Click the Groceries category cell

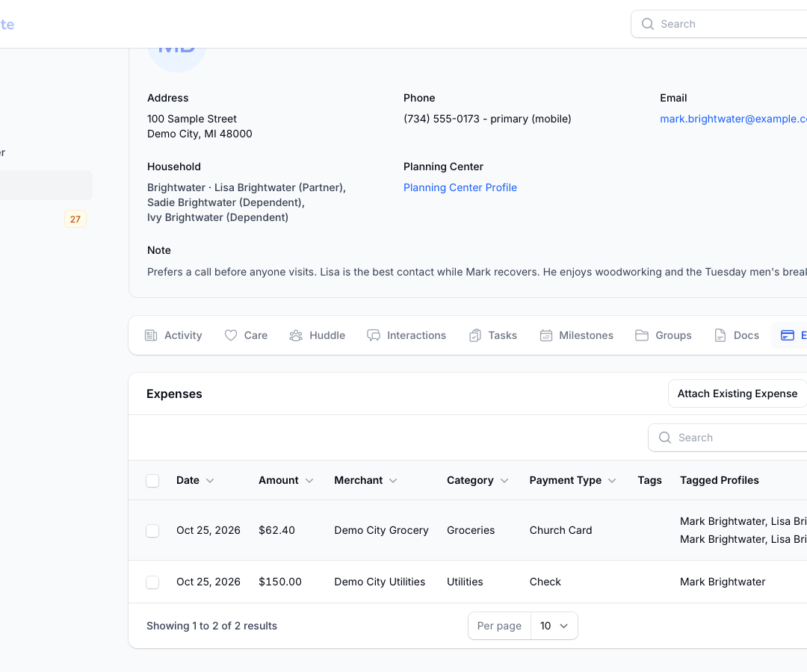(471, 530)
